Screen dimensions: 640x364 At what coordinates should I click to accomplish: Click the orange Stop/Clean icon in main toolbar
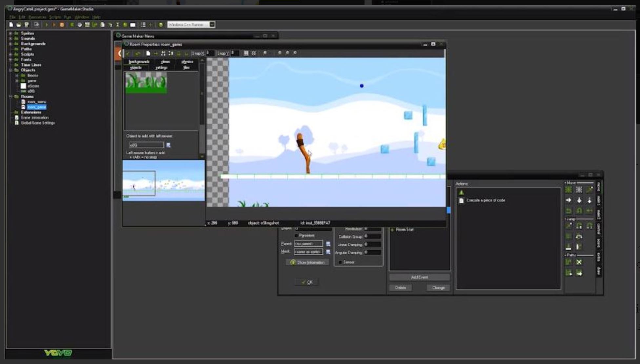tap(62, 25)
